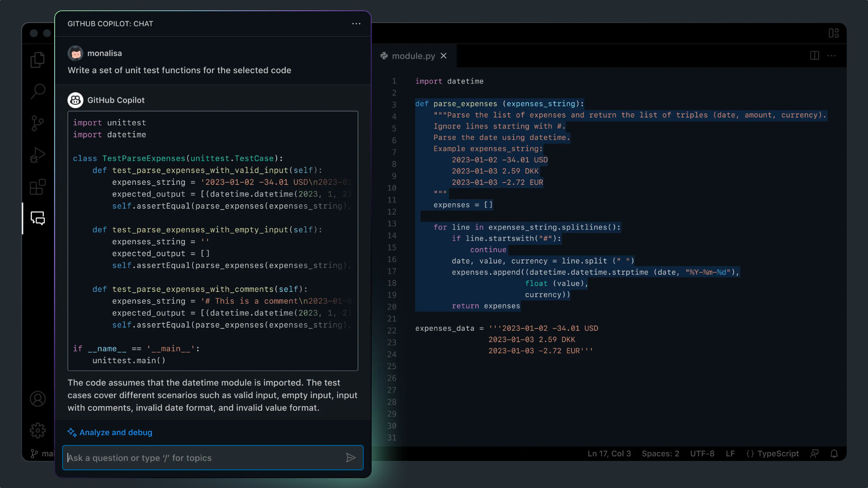This screenshot has width=868, height=488.
Task: Click the 'GITHUB COPILOT: CHAT' panel title
Action: click(110, 23)
